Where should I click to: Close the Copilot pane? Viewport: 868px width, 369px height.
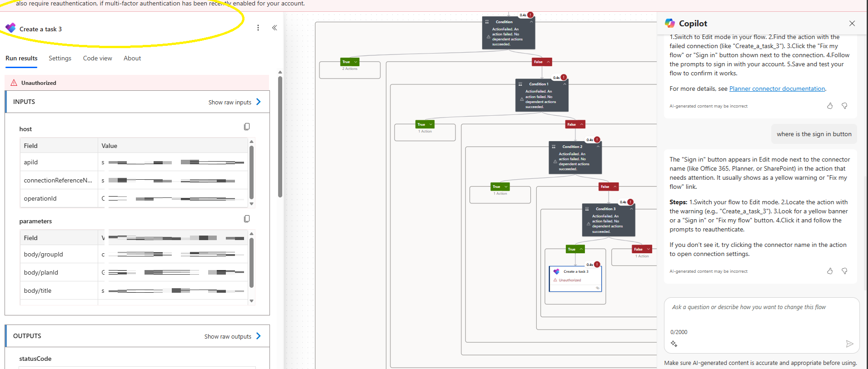coord(852,24)
